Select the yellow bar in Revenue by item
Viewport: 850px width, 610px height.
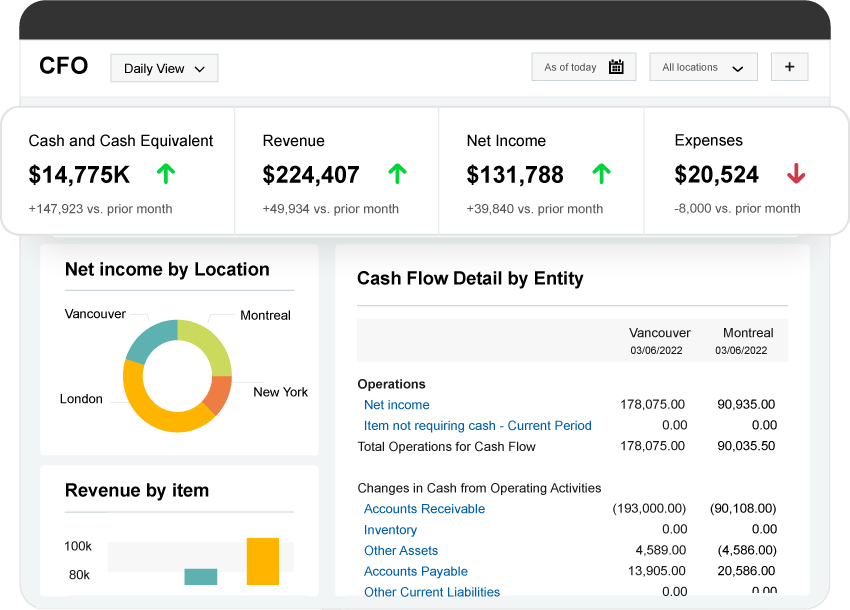263,560
